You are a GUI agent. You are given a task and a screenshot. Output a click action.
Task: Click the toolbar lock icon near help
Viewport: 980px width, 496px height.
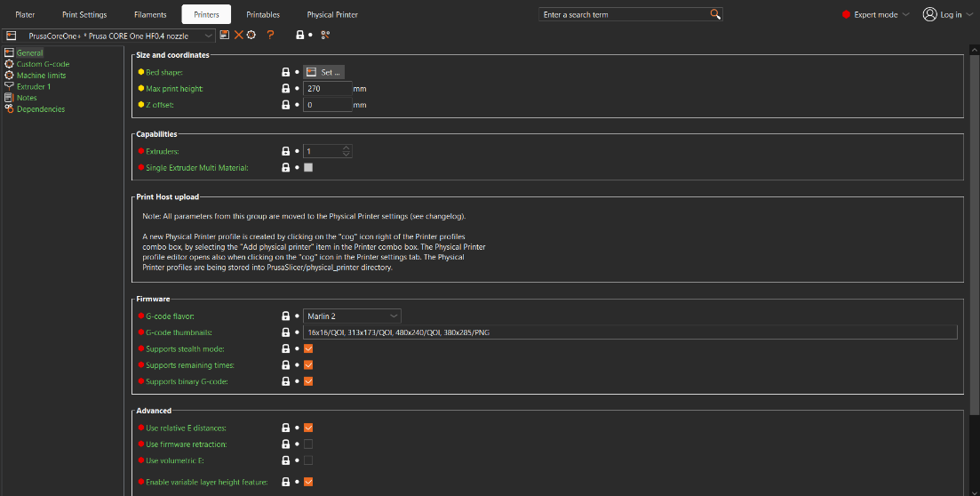(x=300, y=36)
